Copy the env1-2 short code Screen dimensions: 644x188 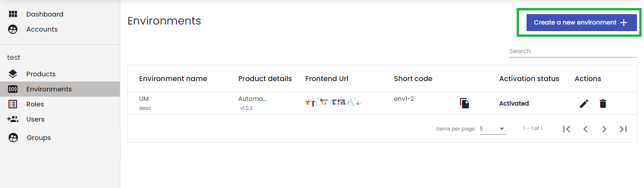pos(465,104)
